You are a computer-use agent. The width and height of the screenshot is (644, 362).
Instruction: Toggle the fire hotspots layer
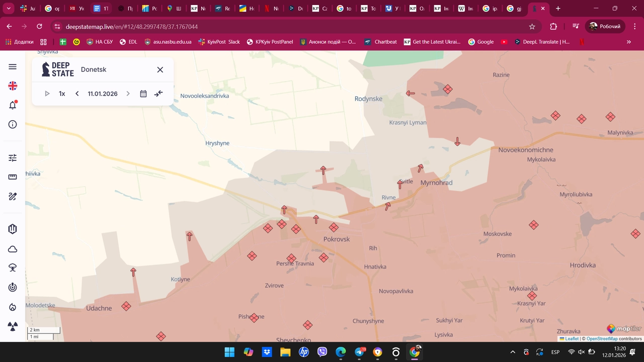[13, 307]
